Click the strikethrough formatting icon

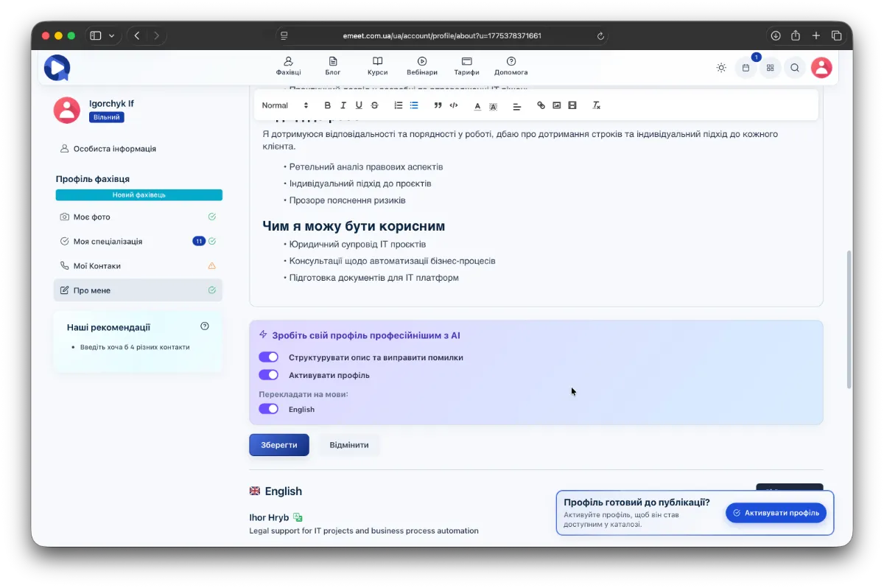click(x=375, y=105)
